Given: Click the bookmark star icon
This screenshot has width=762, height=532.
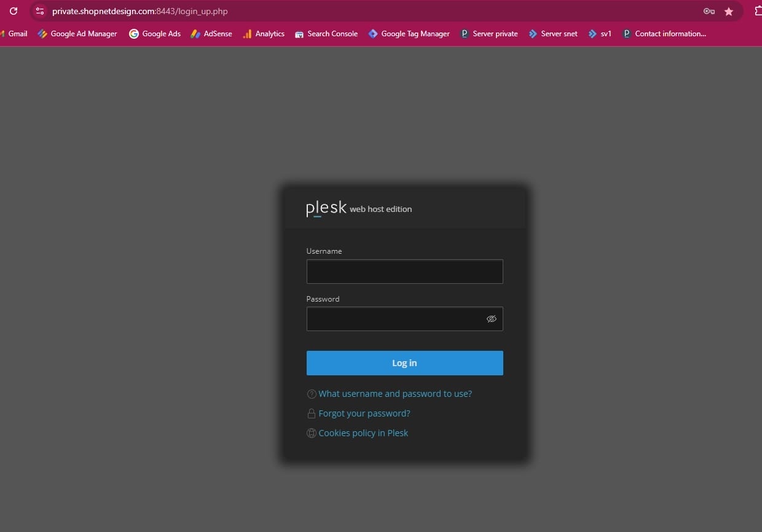Looking at the screenshot, I should tap(729, 11).
